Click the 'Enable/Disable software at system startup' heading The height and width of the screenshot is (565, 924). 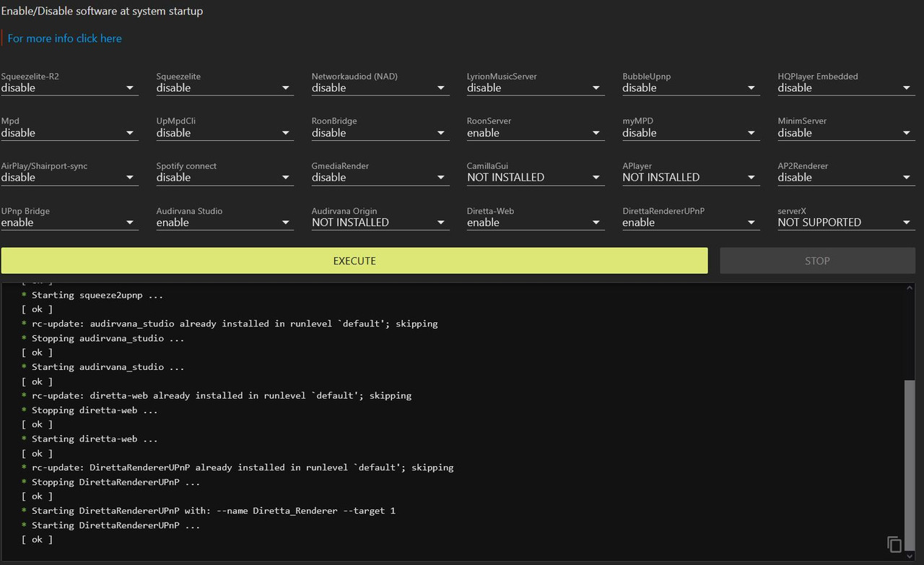coord(102,11)
